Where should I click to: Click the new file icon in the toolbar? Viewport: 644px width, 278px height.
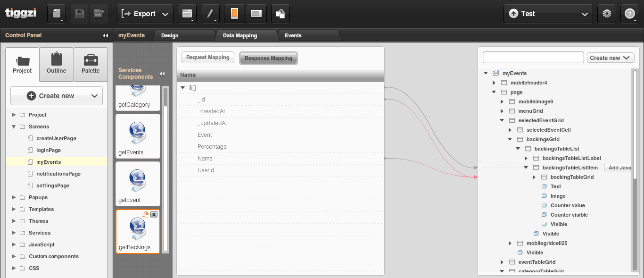56,14
